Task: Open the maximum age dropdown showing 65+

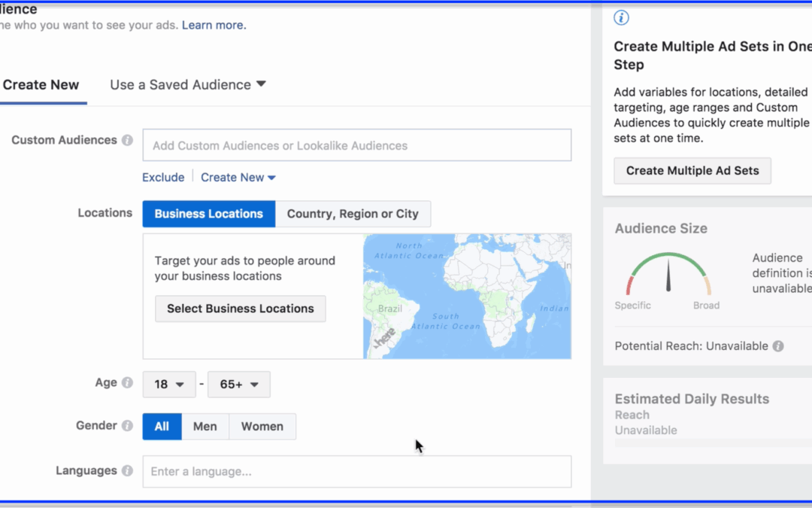Action: coord(239,384)
